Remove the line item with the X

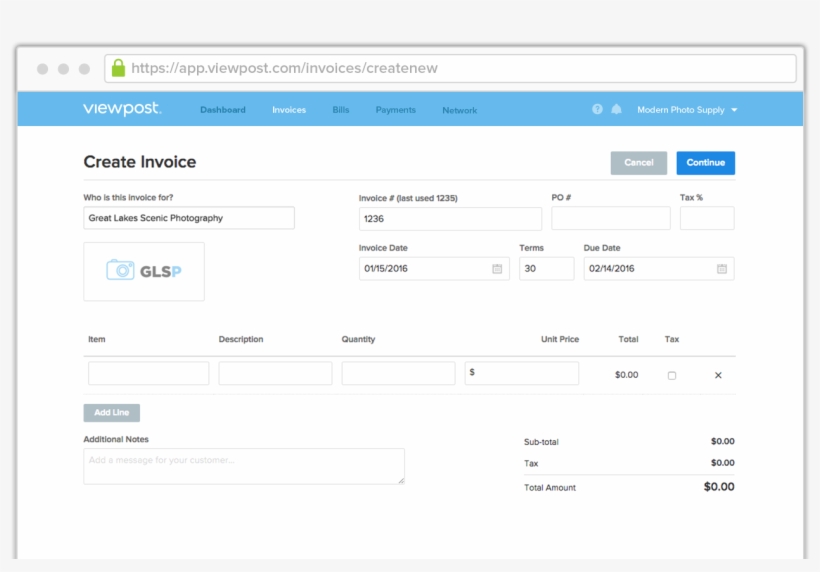tap(718, 375)
